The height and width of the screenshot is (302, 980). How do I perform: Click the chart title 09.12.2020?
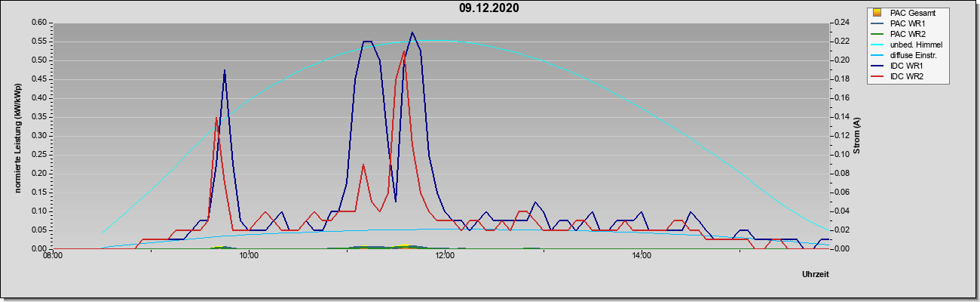tap(488, 9)
